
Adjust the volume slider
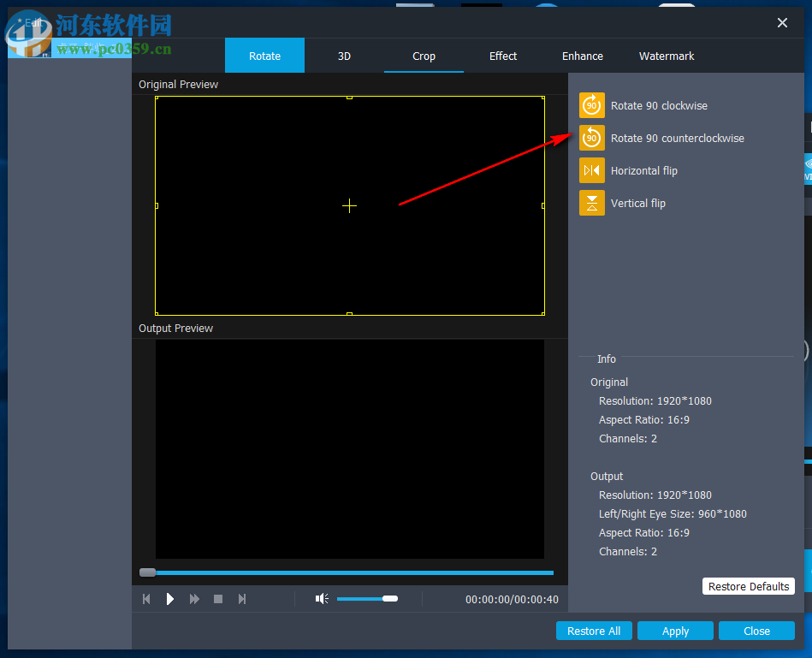367,598
